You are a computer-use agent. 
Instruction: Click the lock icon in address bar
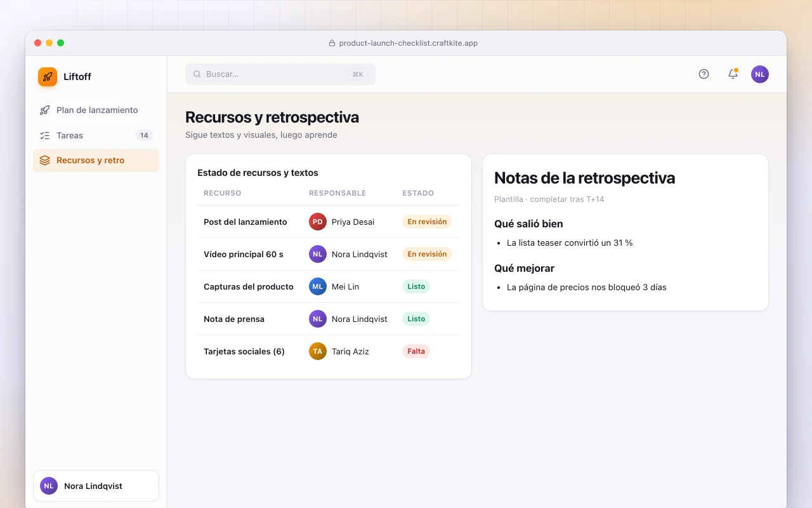click(x=332, y=43)
